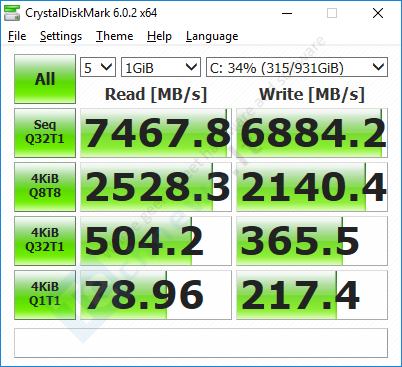
Task: Select the Seq read result 7467.8
Action: pos(156,133)
